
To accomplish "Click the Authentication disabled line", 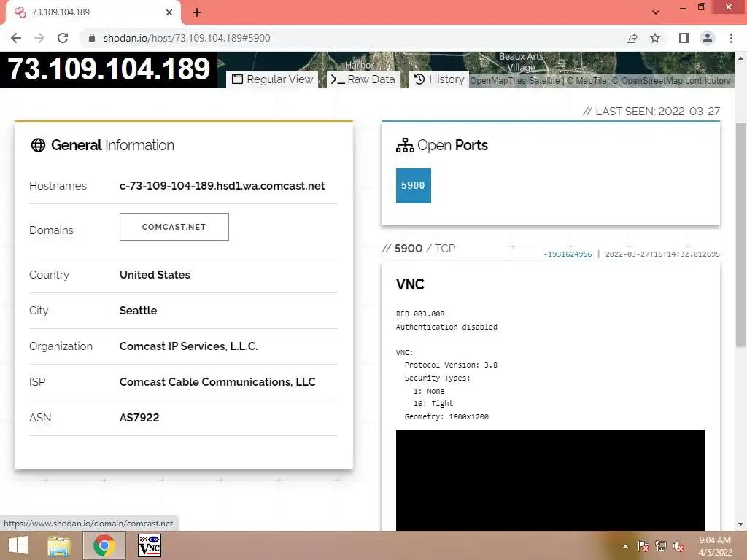I will pos(446,327).
